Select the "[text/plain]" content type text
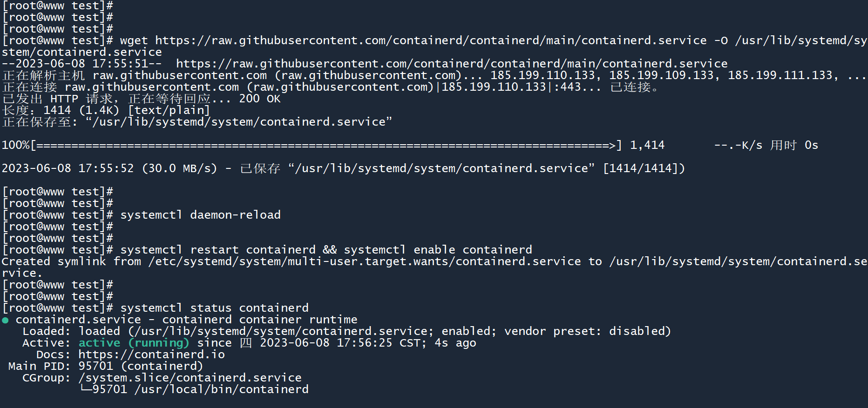This screenshot has height=408, width=868. pyautogui.click(x=169, y=110)
